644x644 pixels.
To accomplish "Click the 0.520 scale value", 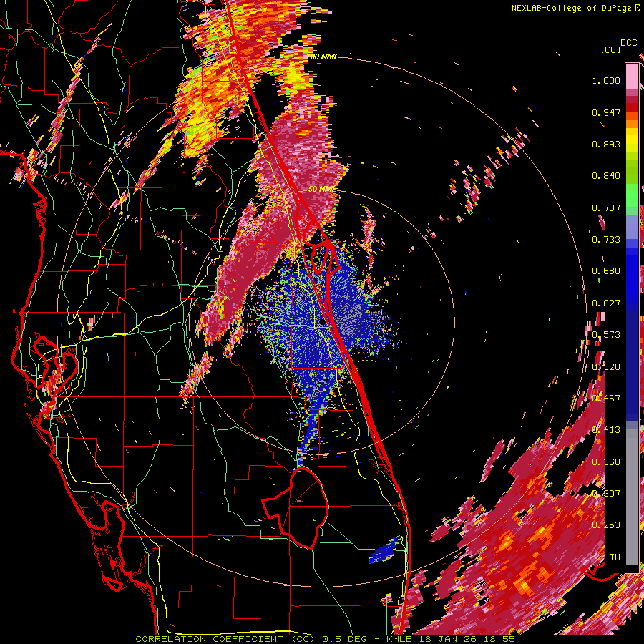I will tap(606, 367).
